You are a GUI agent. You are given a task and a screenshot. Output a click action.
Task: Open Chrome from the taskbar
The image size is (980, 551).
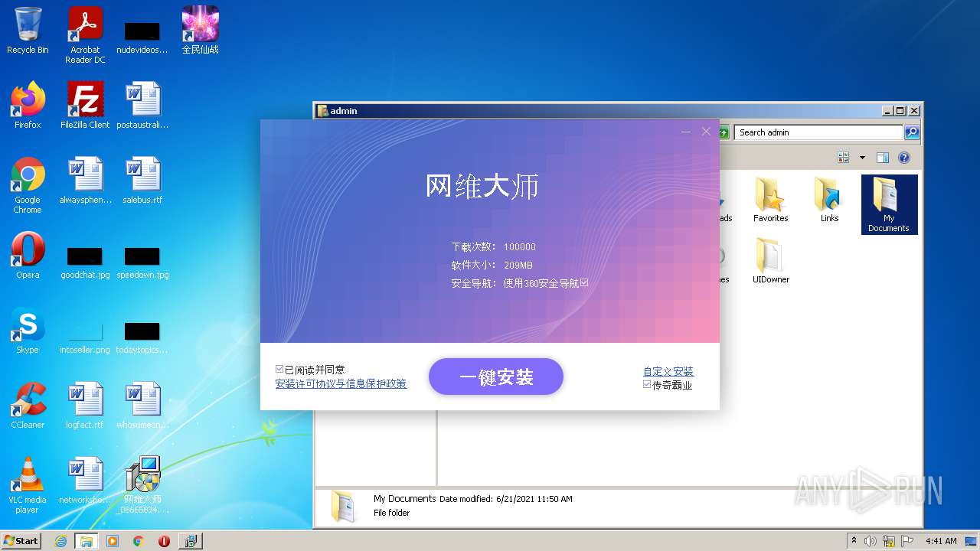pyautogui.click(x=139, y=541)
